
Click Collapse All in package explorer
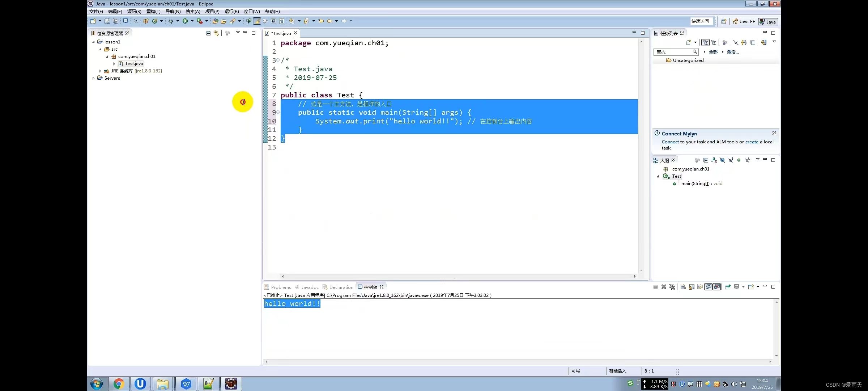point(208,33)
